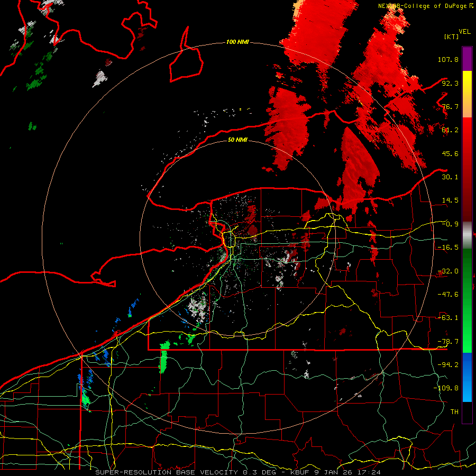
Task: Select the 92.3 velocity scale value
Action: [x=450, y=83]
